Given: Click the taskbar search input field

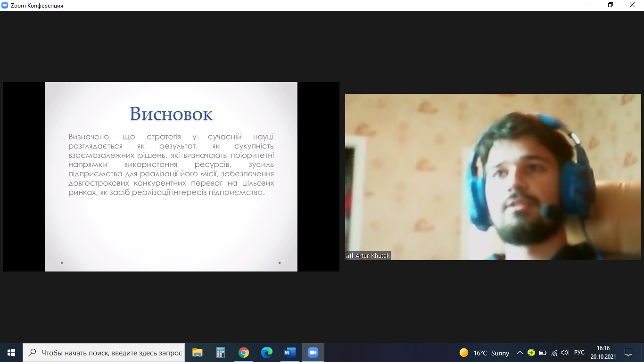Looking at the screenshot, I should pos(104,353).
